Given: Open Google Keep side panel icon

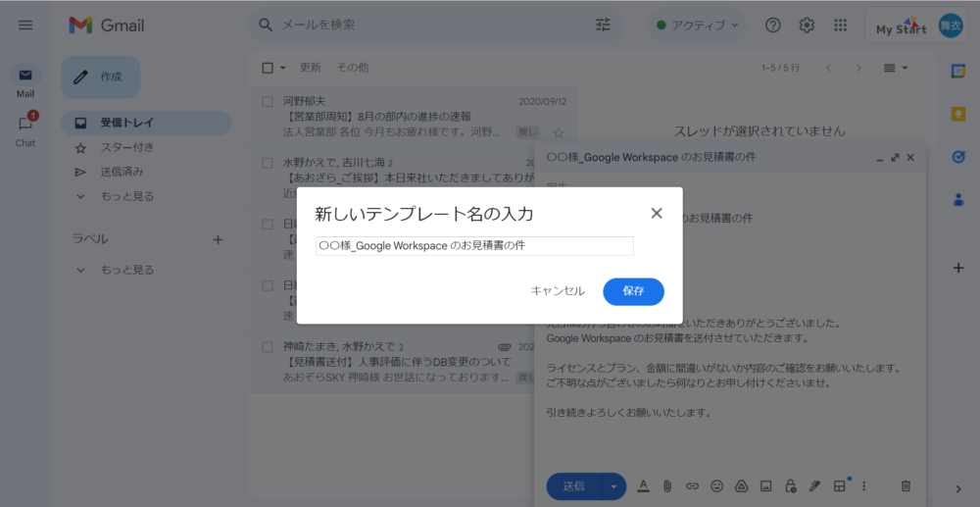Looking at the screenshot, I should tap(958, 115).
